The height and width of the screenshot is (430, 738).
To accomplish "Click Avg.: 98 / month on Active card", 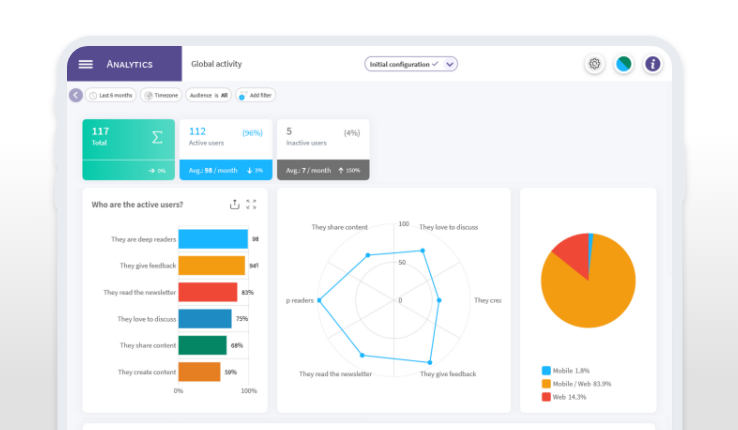I will (x=213, y=170).
